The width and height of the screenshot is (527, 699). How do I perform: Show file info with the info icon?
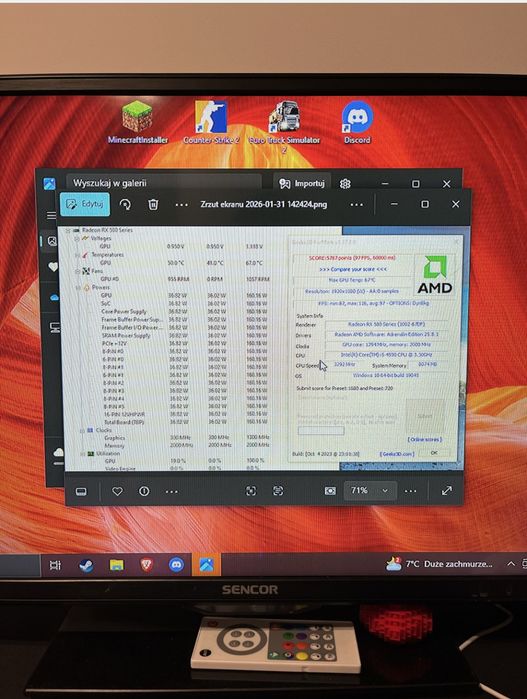pyautogui.click(x=144, y=491)
